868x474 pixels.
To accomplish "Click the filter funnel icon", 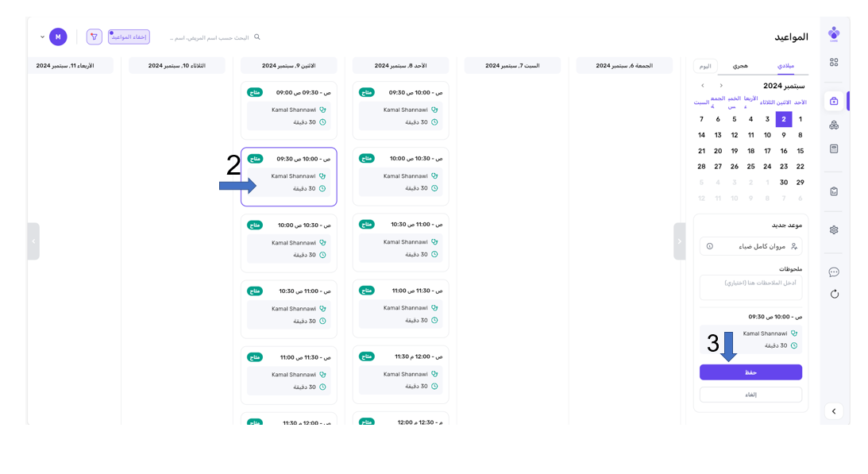I will [95, 37].
